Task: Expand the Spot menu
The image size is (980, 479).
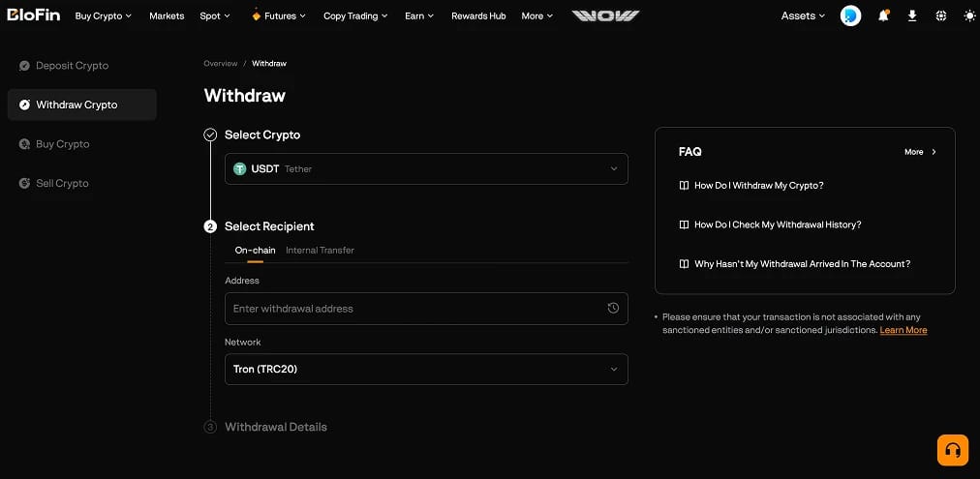Action: pyautogui.click(x=215, y=15)
